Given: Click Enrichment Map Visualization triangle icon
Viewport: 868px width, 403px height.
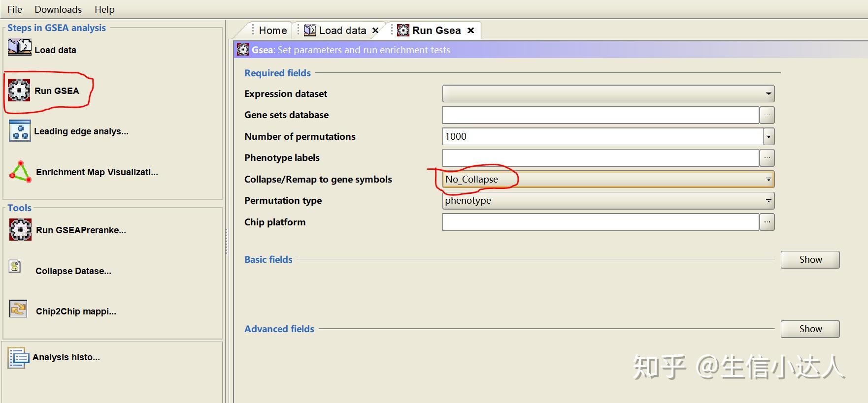Looking at the screenshot, I should click(x=21, y=172).
